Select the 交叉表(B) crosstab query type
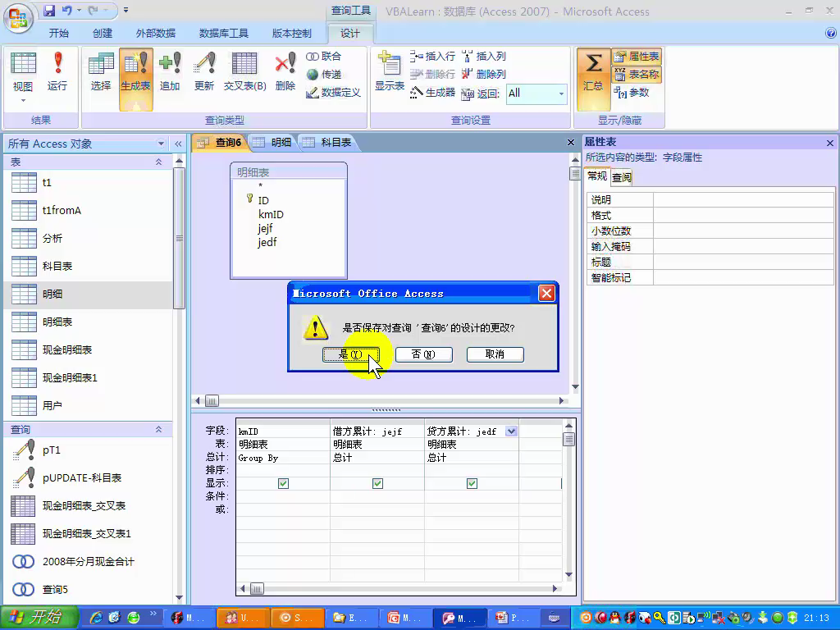This screenshot has height=630, width=840. click(244, 72)
